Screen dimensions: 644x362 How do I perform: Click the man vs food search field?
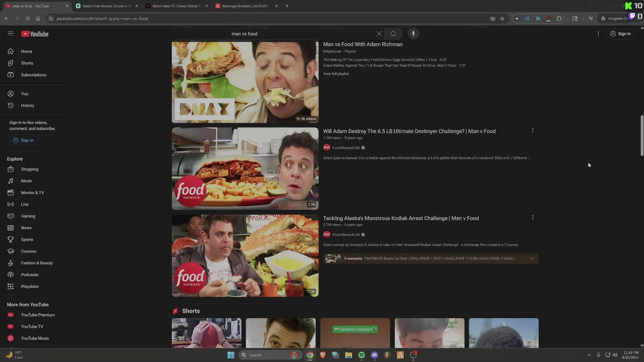[302, 34]
